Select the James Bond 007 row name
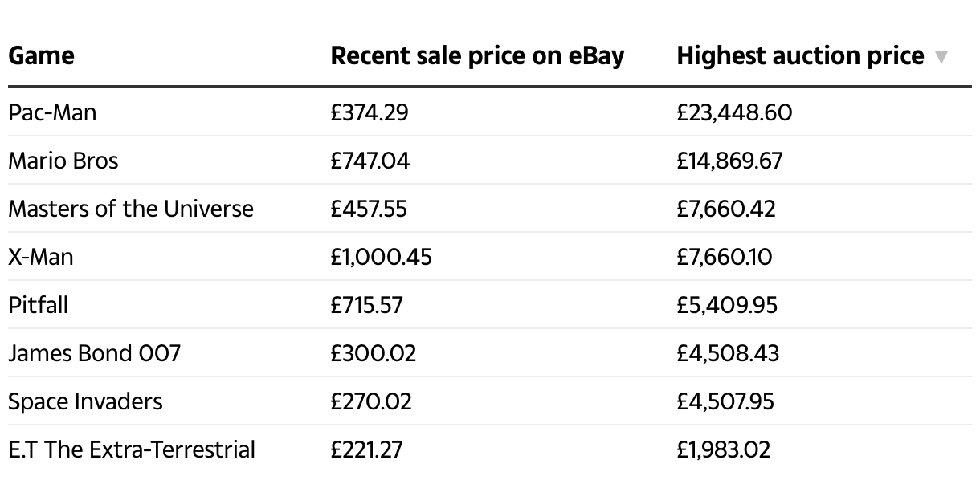The image size is (980, 480). click(94, 353)
